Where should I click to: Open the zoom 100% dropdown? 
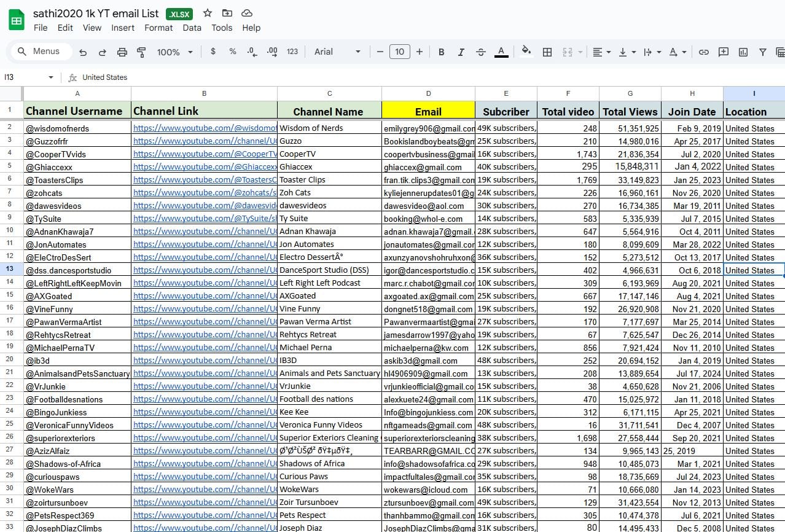pyautogui.click(x=174, y=52)
